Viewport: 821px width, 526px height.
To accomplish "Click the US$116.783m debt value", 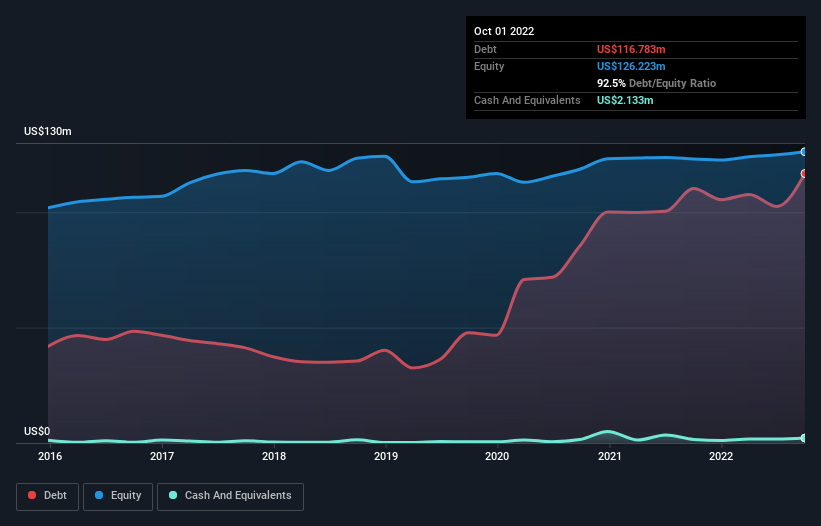I will [x=631, y=49].
